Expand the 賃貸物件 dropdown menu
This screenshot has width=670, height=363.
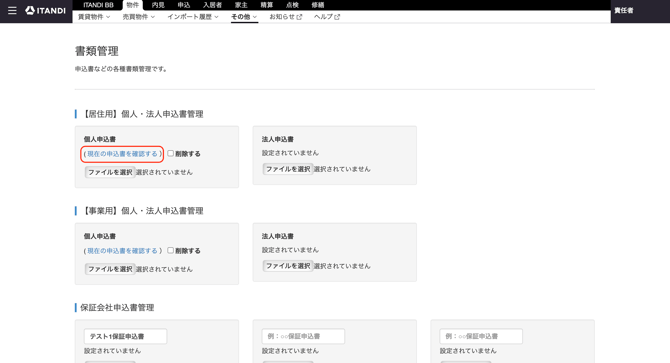[94, 17]
